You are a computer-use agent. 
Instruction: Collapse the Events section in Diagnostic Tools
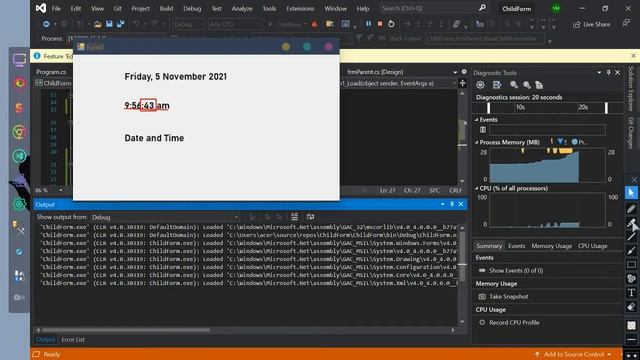pos(476,120)
